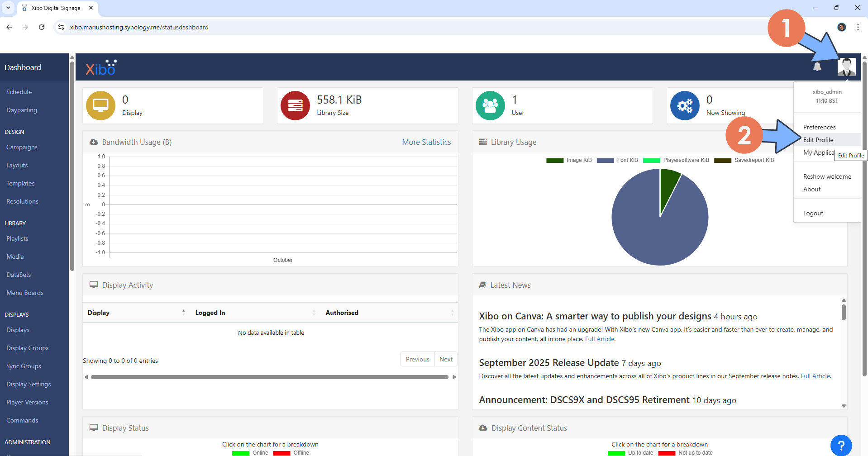Screen dimensions: 868x456
Task: Click the red Library Size icon
Action: (295, 106)
